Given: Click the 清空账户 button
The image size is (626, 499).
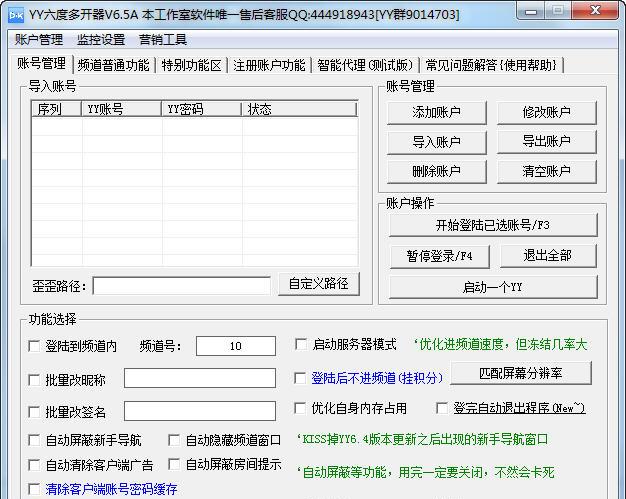Looking at the screenshot, I should tap(546, 171).
